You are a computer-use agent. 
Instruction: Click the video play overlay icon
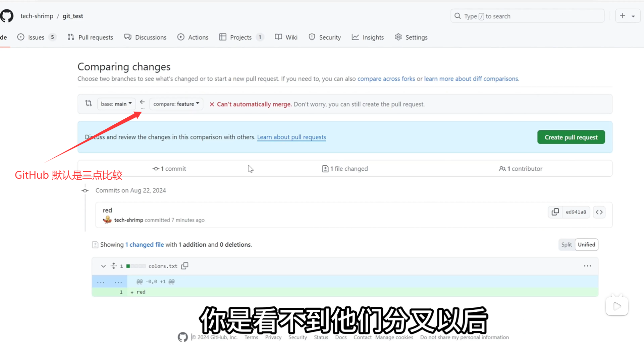(617, 306)
